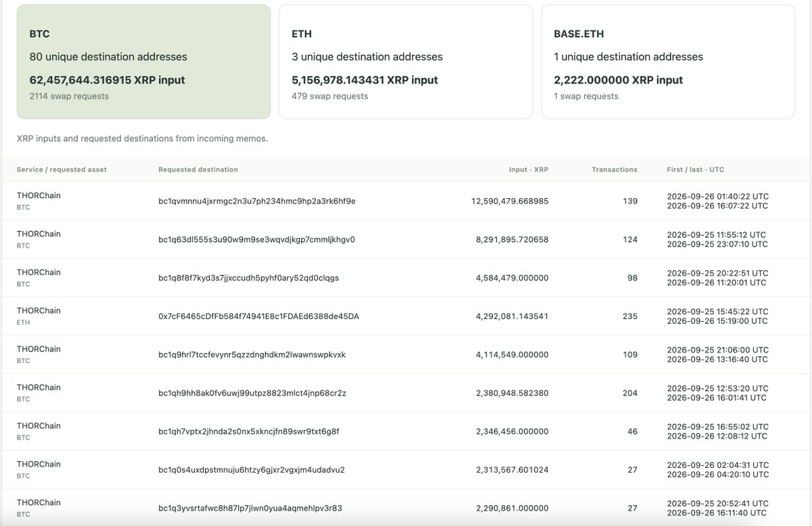Sort by the 'Input · XRP' column header
This screenshot has height=526, width=812.
[x=528, y=170]
